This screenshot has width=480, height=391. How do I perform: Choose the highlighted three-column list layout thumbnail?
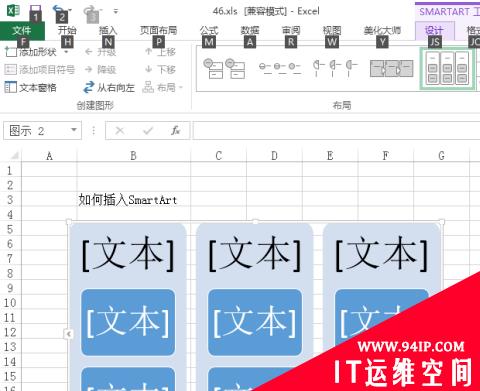[x=447, y=68]
